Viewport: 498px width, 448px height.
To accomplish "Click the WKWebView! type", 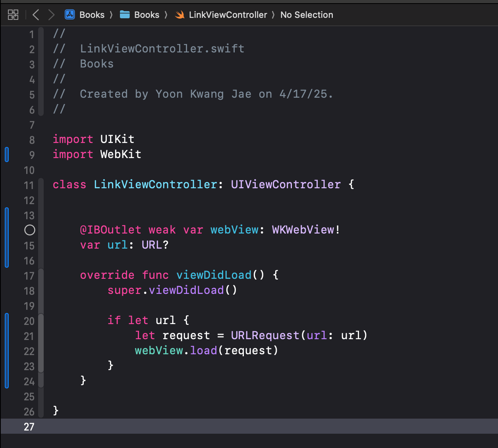I will pos(306,230).
